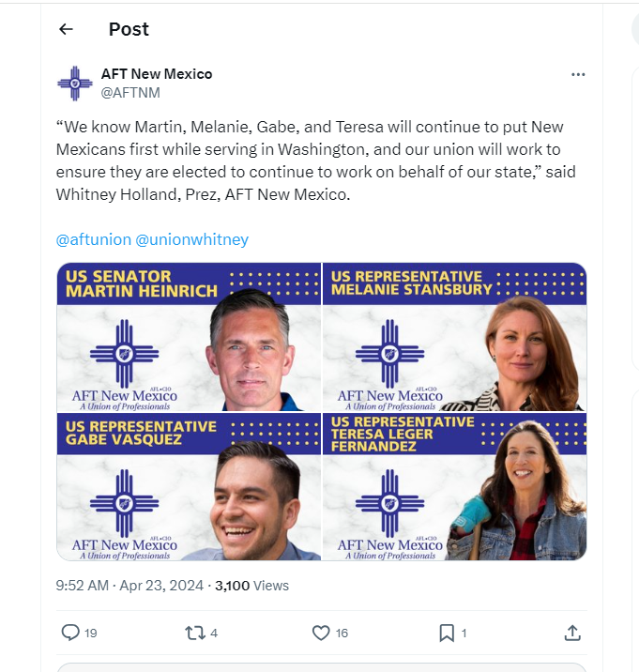This screenshot has width=639, height=672.
Task: Open the AFT New Mexico profile avatar
Action: [x=74, y=84]
